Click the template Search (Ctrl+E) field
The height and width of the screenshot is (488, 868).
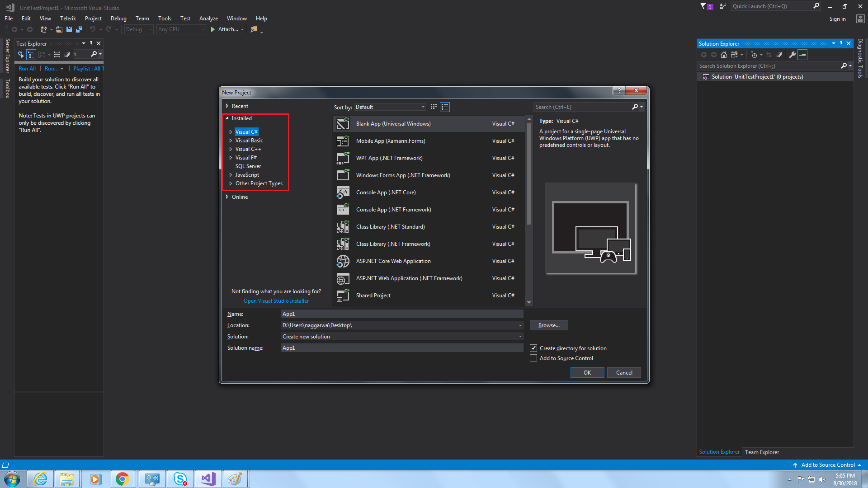pos(583,107)
